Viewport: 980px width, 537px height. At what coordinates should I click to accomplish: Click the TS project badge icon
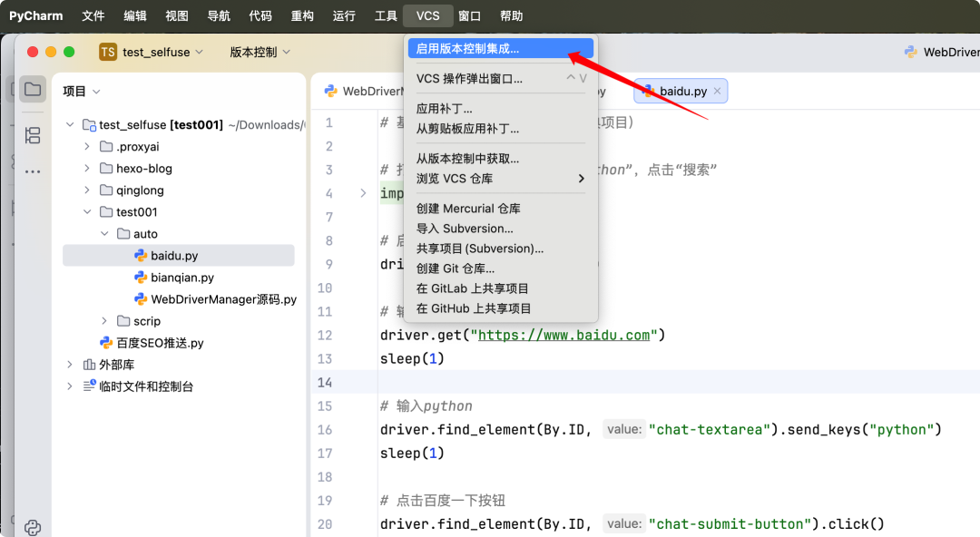pos(108,52)
